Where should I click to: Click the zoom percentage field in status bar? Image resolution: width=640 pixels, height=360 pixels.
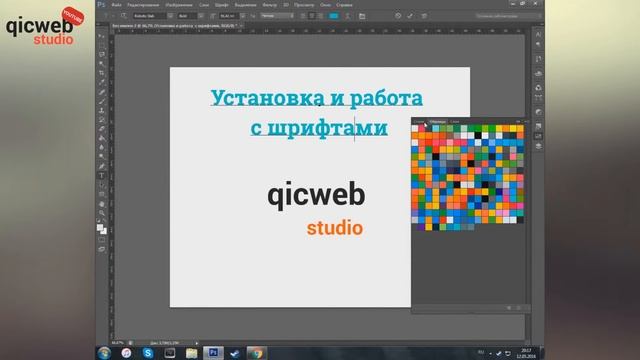click(118, 343)
